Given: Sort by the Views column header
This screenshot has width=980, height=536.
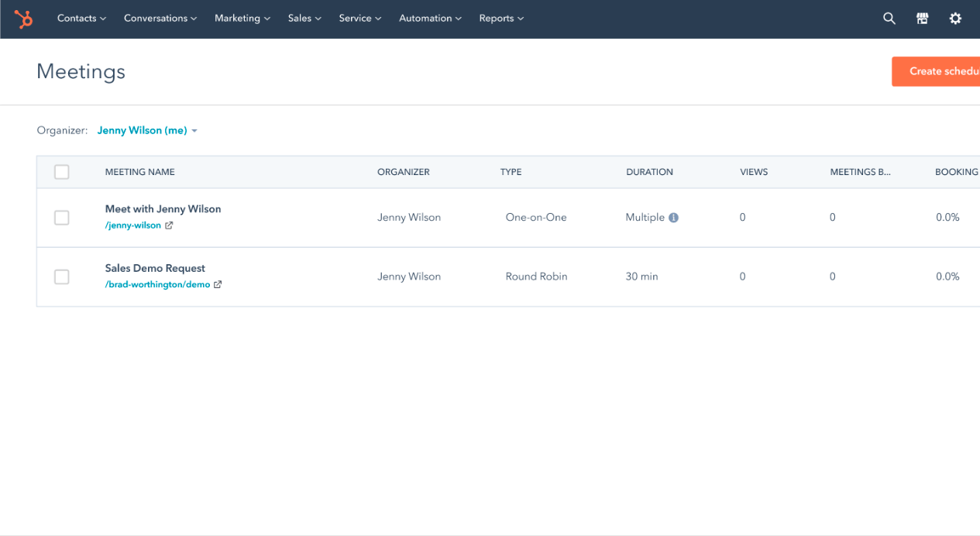Looking at the screenshot, I should tap(754, 172).
